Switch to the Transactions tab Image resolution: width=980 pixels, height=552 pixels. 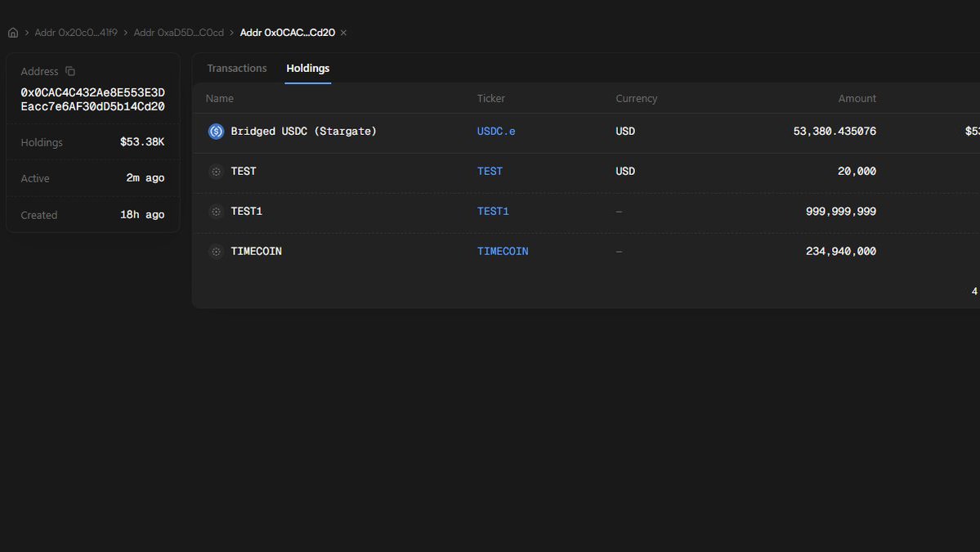(x=237, y=68)
